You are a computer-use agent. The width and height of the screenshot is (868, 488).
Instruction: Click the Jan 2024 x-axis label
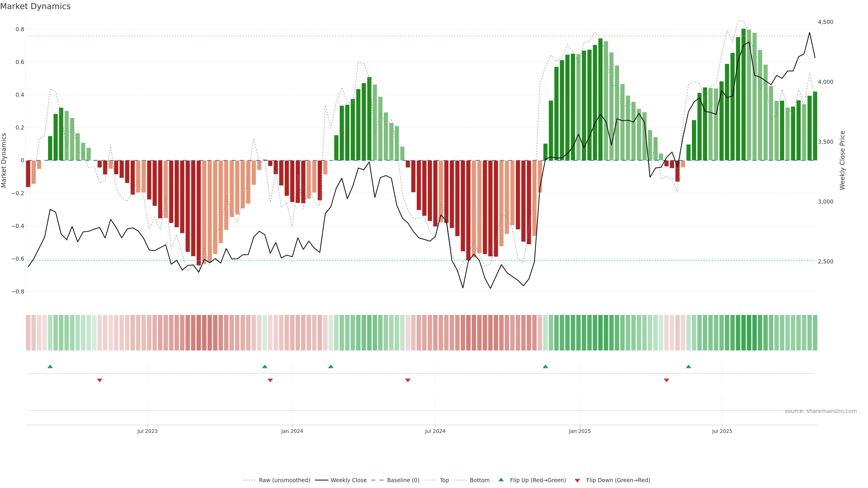292,431
